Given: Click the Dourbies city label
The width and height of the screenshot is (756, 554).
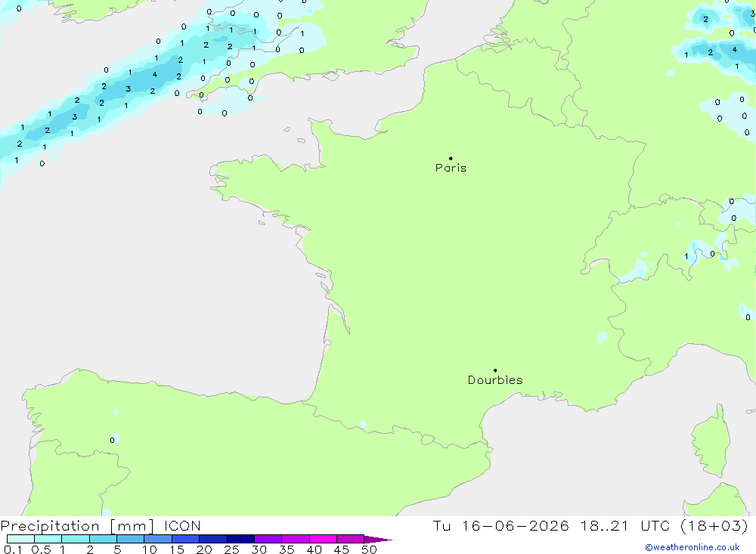Looking at the screenshot, I should [495, 380].
